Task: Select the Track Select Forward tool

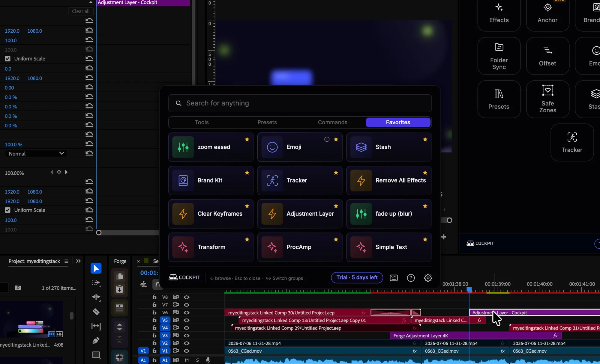Action: (96, 283)
